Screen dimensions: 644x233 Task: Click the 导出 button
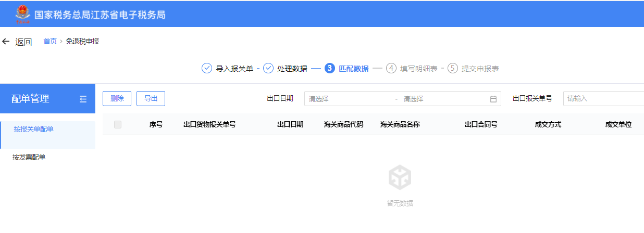pos(151,99)
